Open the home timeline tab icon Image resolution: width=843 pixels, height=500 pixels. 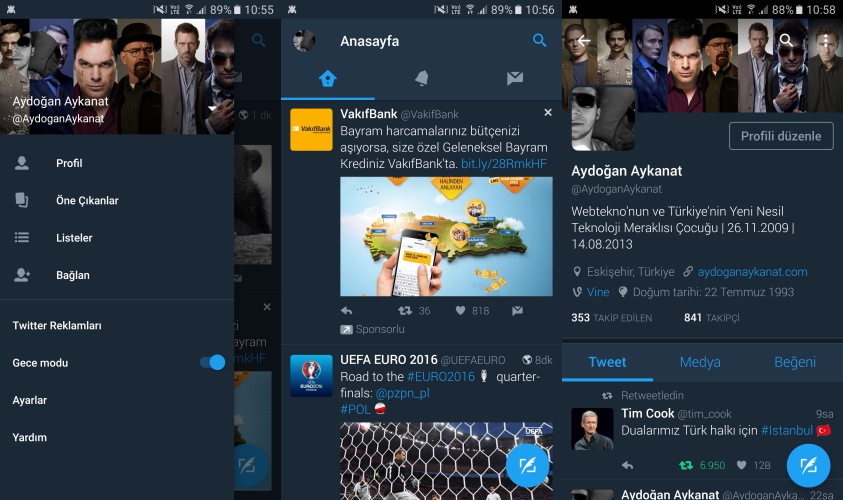click(x=327, y=79)
